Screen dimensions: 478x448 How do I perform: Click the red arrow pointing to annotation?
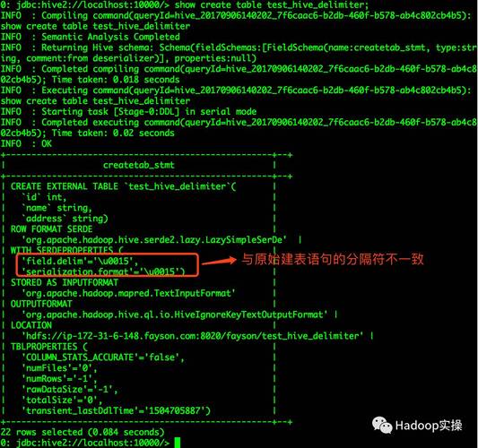tap(219, 261)
